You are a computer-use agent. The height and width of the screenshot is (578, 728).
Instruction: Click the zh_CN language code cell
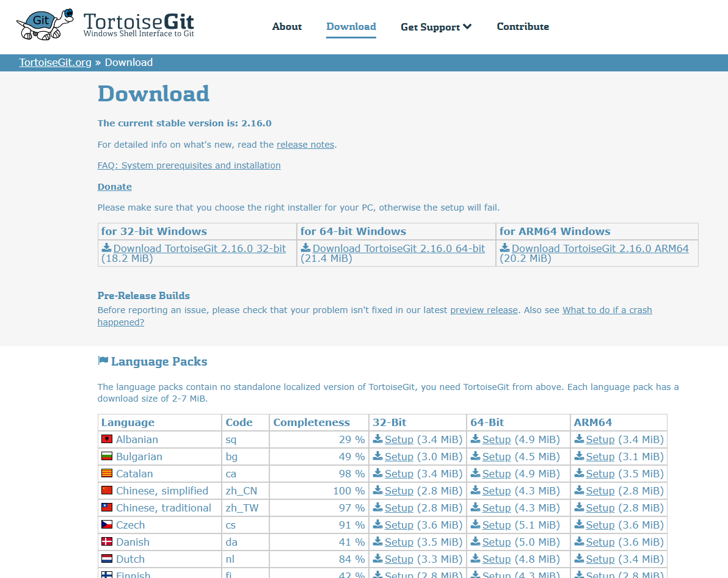(245, 491)
